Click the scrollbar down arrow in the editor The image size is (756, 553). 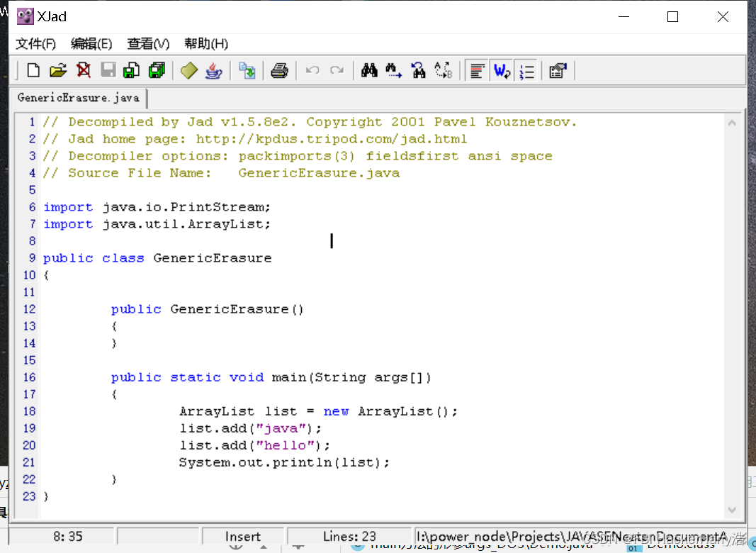pos(732,510)
